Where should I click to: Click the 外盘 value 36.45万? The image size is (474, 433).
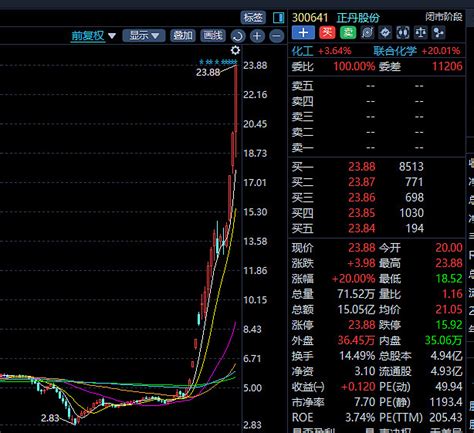[356, 340]
